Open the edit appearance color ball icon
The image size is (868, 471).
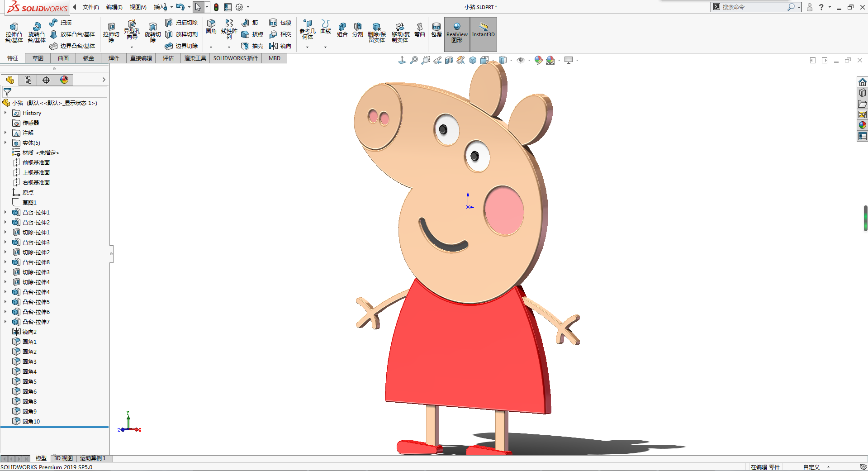coord(538,60)
